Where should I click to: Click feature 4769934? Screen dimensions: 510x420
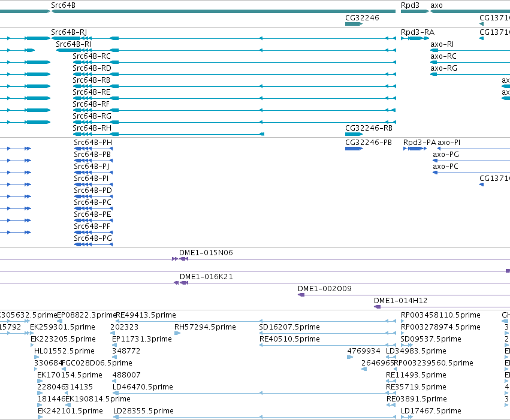[x=350, y=357]
